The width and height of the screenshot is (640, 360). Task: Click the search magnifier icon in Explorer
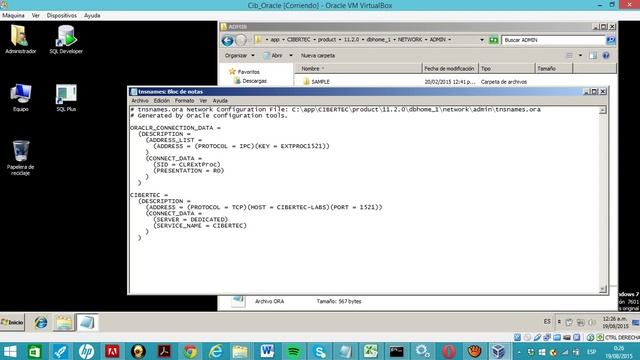point(611,40)
